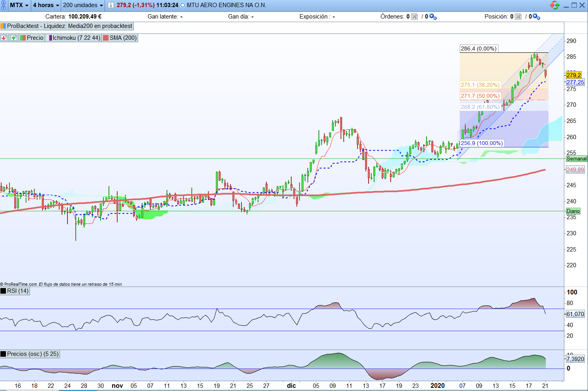The height and width of the screenshot is (391, 588).
Task: Click the 100 label on the RSI scale
Action: tap(572, 292)
